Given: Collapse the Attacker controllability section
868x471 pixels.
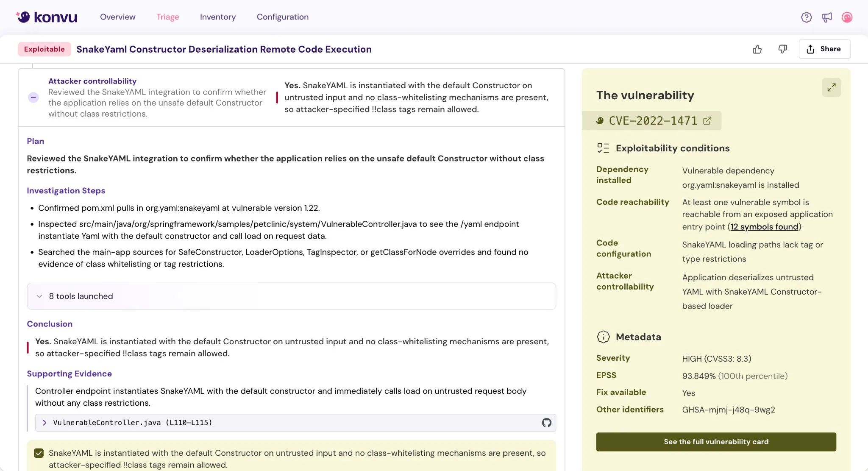Looking at the screenshot, I should point(33,97).
